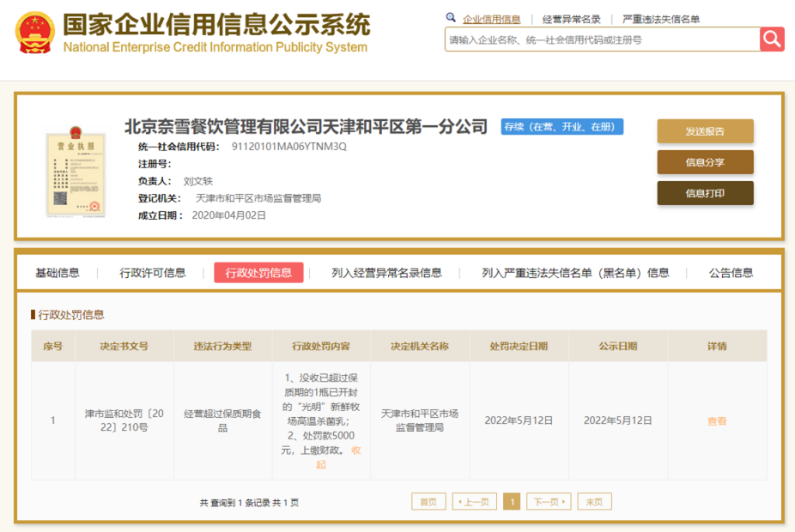795x532 pixels.
Task: Click the 公示日期 column header
Action: tap(618, 346)
